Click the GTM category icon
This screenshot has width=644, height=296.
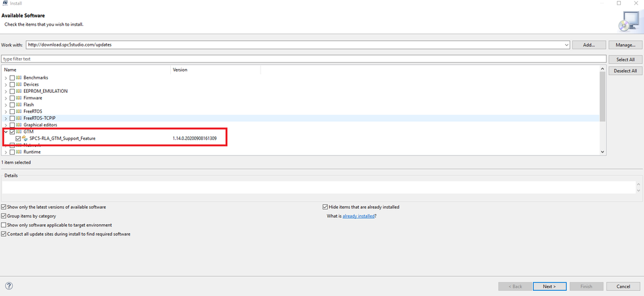point(19,132)
